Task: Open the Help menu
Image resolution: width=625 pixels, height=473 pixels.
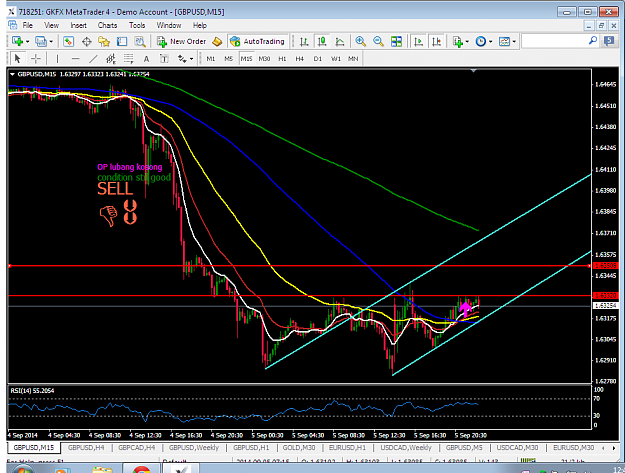Action: pos(200,26)
